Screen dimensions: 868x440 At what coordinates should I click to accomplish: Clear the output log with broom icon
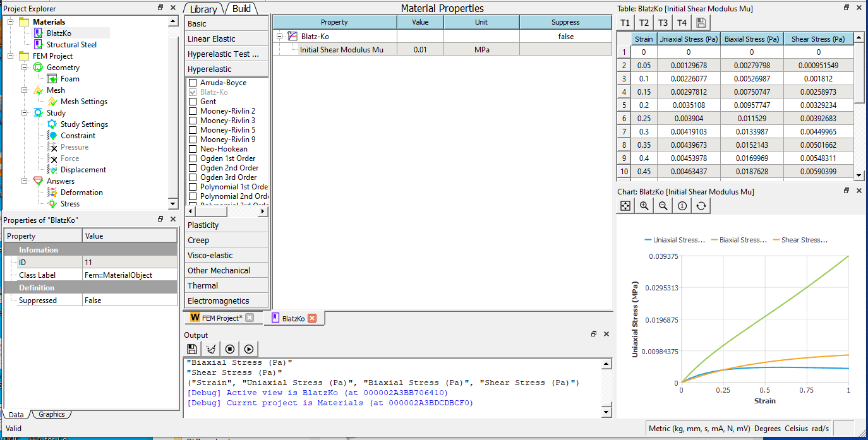tap(211, 348)
